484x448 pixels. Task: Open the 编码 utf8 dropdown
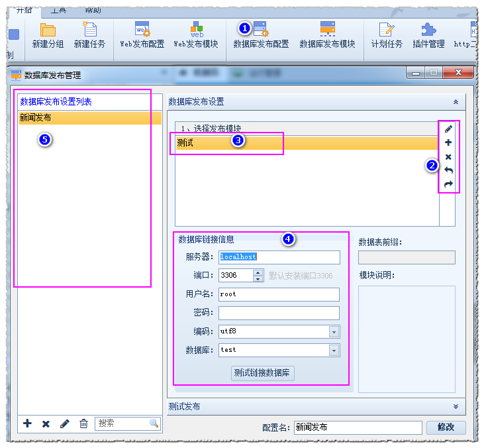[x=334, y=332]
